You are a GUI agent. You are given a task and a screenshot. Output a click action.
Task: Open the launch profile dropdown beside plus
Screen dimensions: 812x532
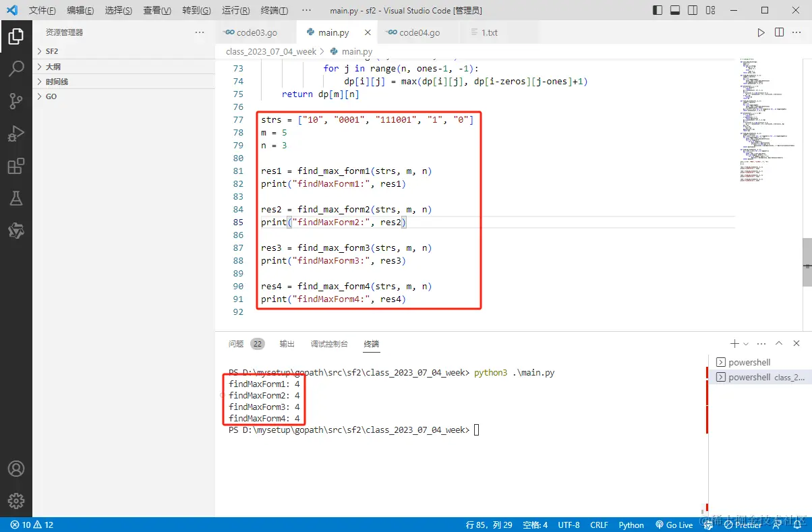coord(746,344)
